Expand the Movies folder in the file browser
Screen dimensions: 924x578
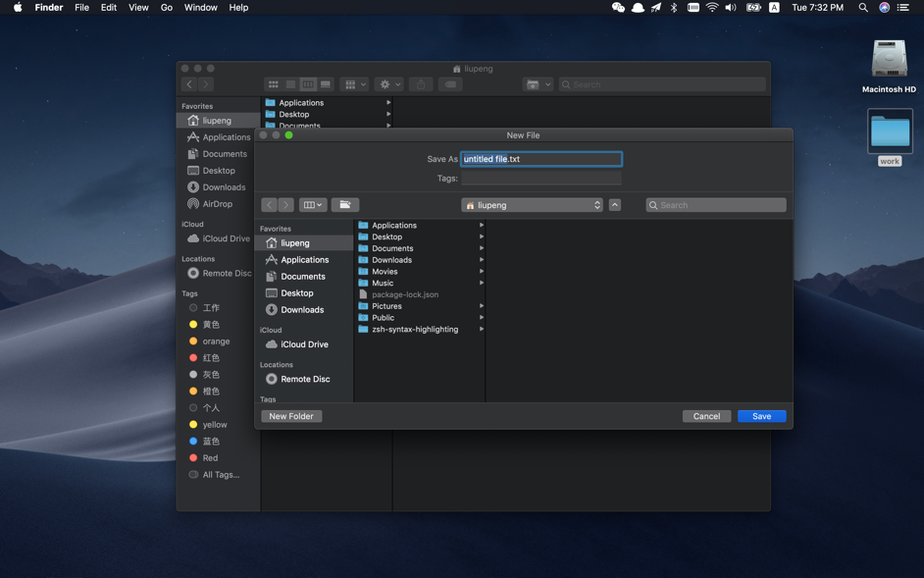(481, 271)
